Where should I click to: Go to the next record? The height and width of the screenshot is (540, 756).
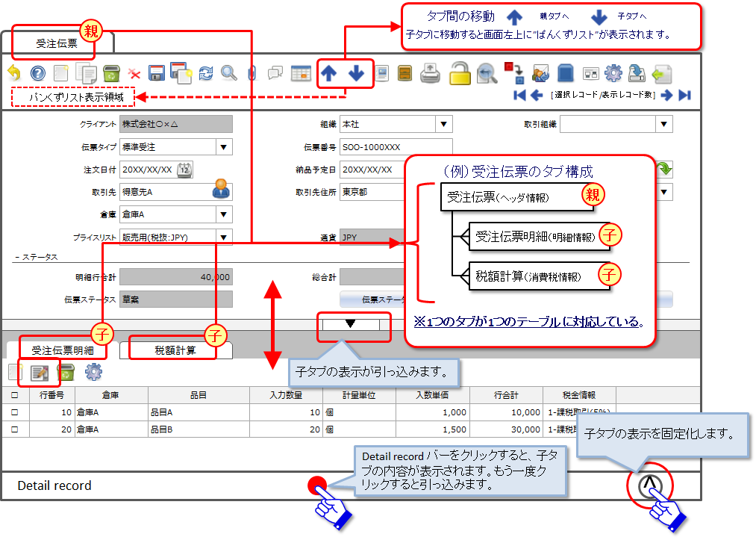tap(666, 95)
